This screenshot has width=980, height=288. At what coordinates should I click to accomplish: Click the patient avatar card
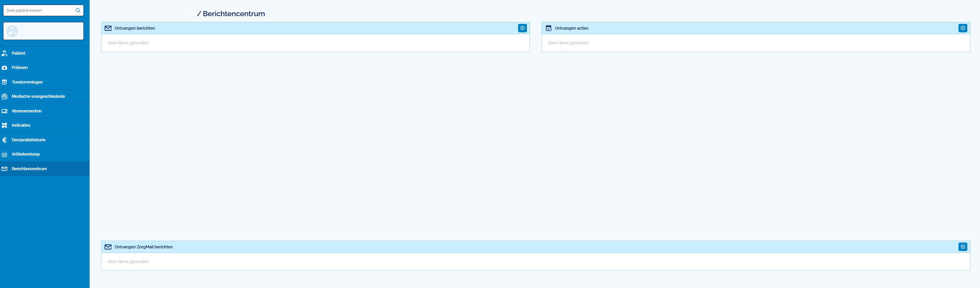click(x=43, y=31)
